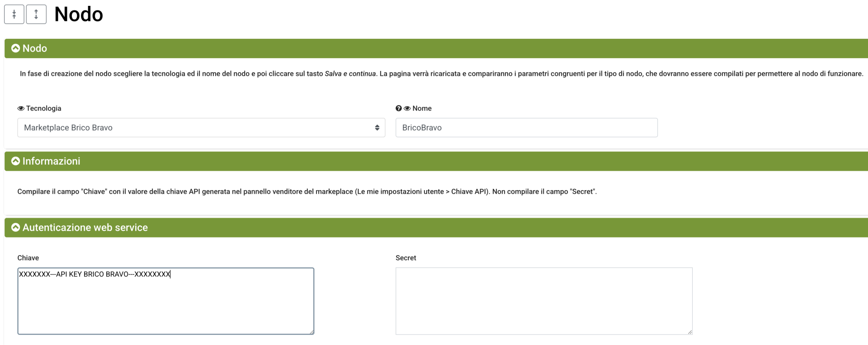This screenshot has height=345, width=868.
Task: Click the BricoBravo name input field
Action: coord(526,128)
